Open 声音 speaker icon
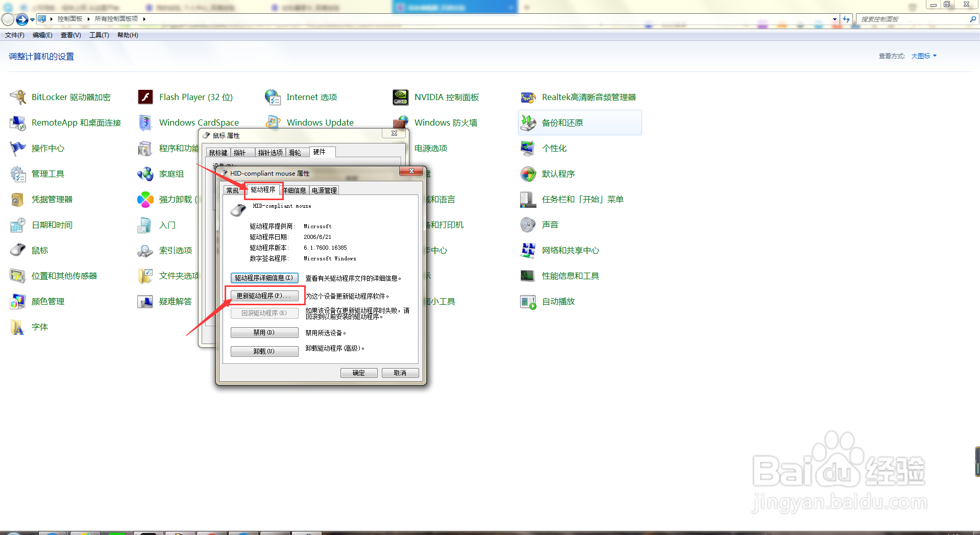Image resolution: width=980 pixels, height=535 pixels. tap(528, 225)
